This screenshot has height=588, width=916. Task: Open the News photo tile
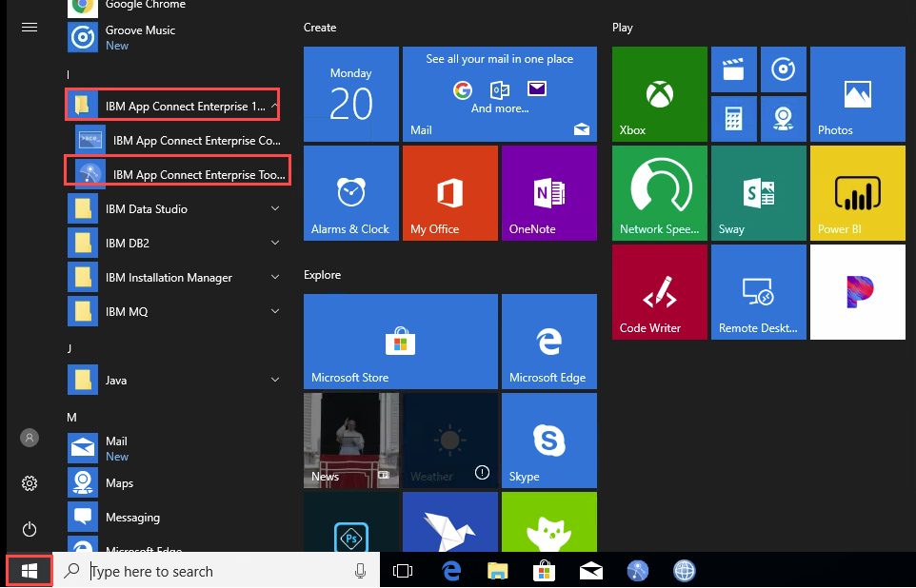point(351,441)
